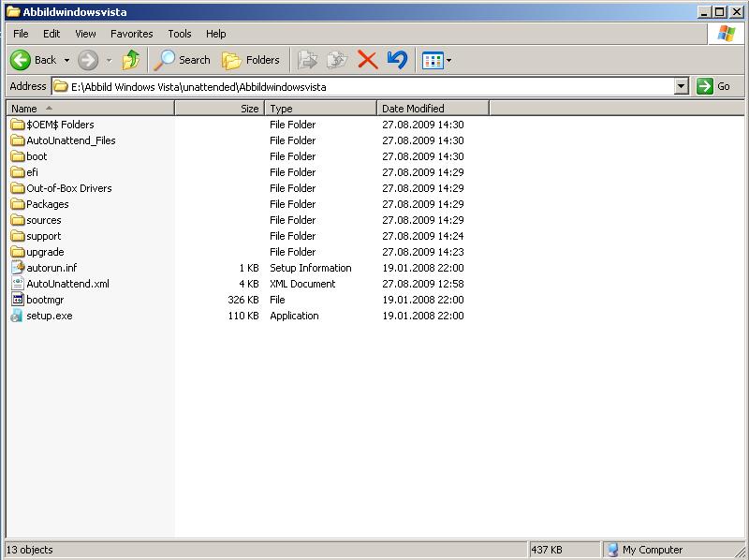Screen dimensions: 749x560
Task: Click the Go button
Action: 713,86
